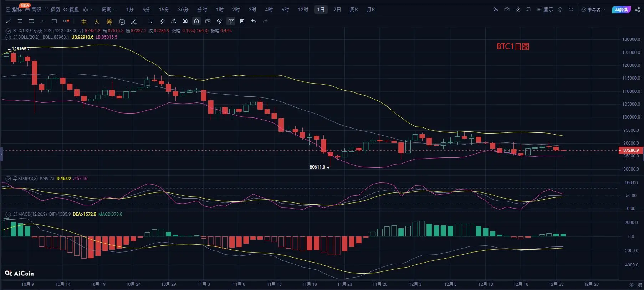Switch to the 4时 timeframe
Viewport: 644px width, 290px height.
pos(269,10)
